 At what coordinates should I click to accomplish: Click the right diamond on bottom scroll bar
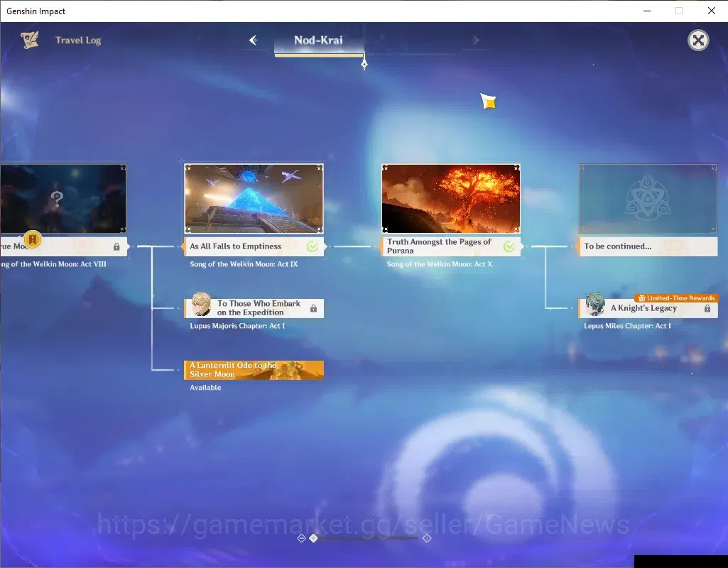(427, 538)
